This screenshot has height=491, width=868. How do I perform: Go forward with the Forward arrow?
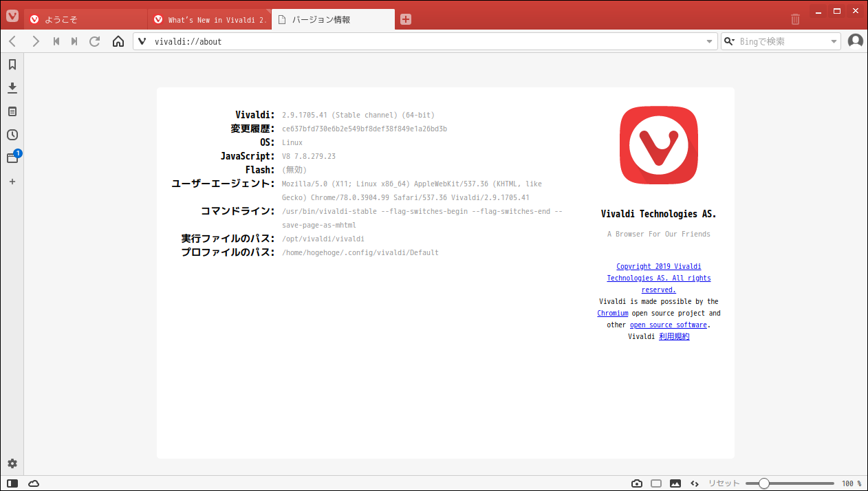point(36,41)
